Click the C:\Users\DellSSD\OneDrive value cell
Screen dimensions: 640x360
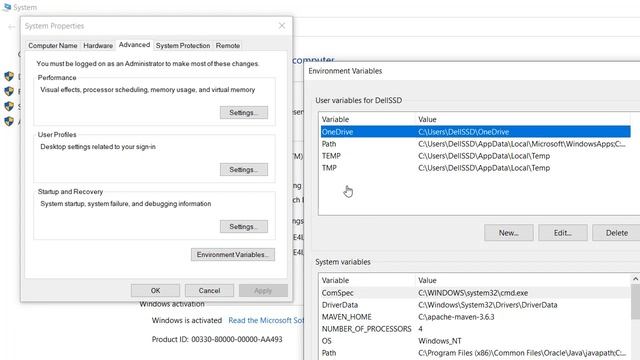pyautogui.click(x=463, y=132)
